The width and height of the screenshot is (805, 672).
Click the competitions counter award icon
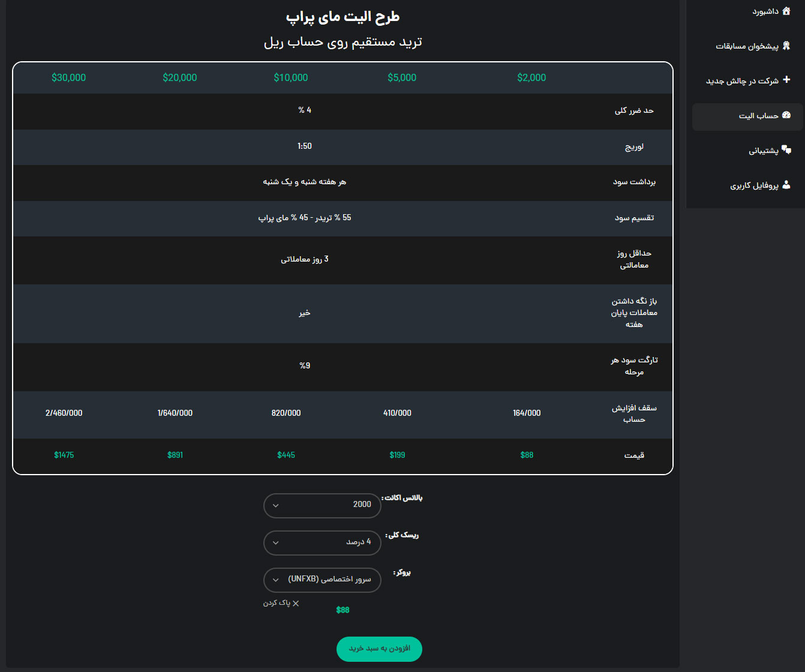click(x=786, y=46)
